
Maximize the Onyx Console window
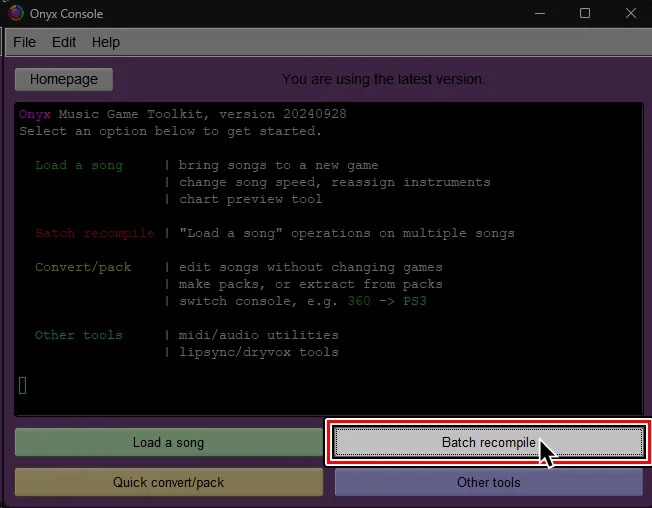[x=585, y=13]
